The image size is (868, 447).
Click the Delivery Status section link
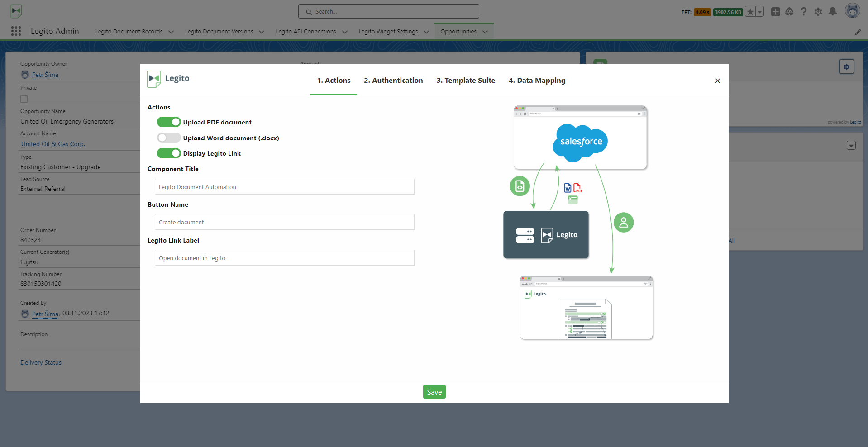tap(41, 362)
